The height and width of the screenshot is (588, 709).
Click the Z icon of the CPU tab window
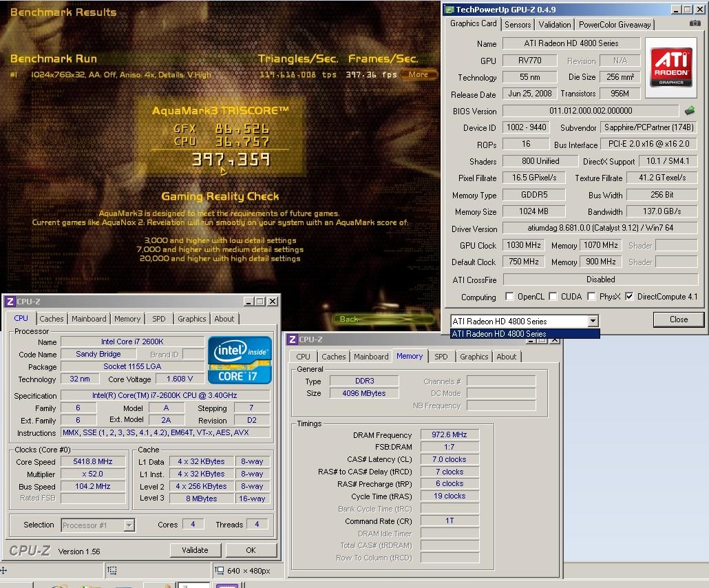10,302
